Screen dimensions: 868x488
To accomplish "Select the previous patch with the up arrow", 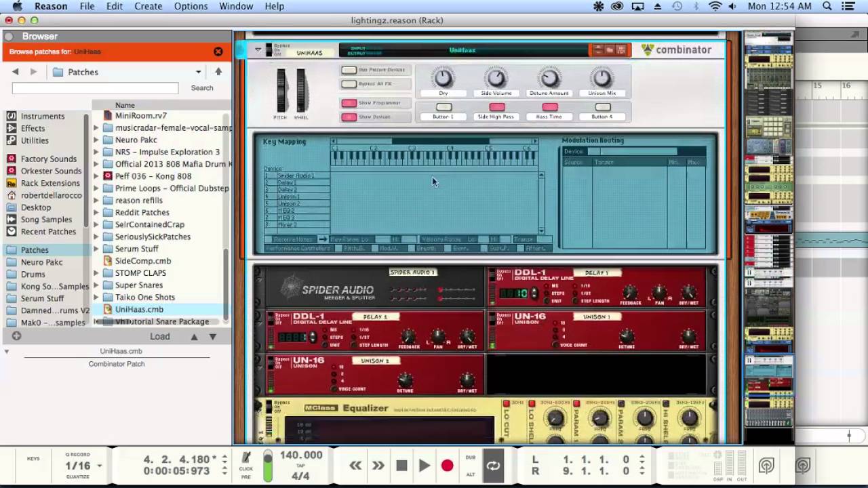I will pyautogui.click(x=194, y=337).
